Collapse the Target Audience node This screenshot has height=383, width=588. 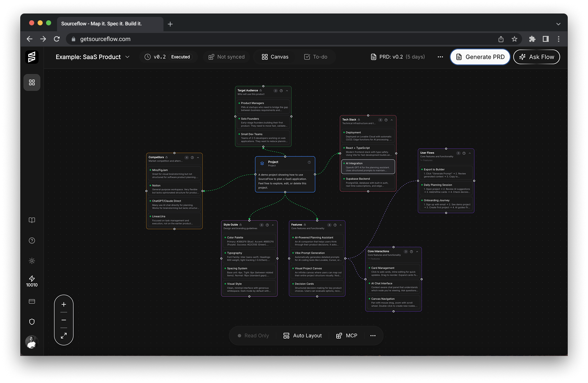pos(287,91)
